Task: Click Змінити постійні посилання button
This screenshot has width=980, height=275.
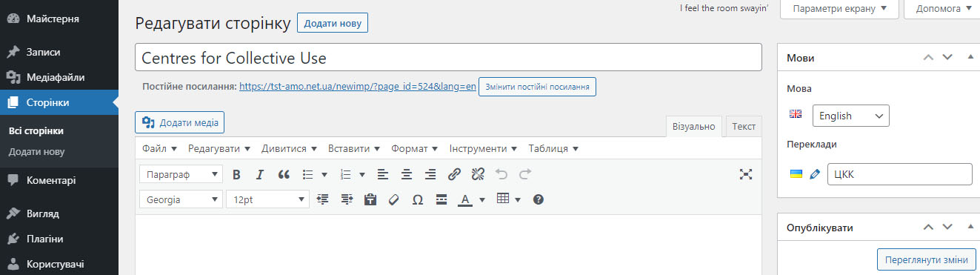Action: click(x=537, y=87)
